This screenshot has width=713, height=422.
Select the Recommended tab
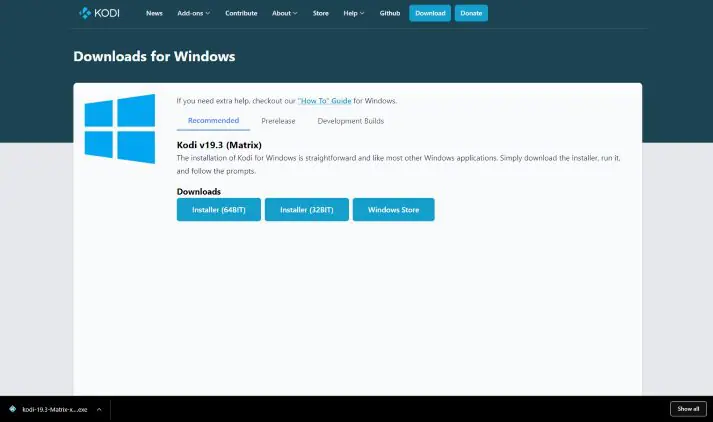point(213,121)
